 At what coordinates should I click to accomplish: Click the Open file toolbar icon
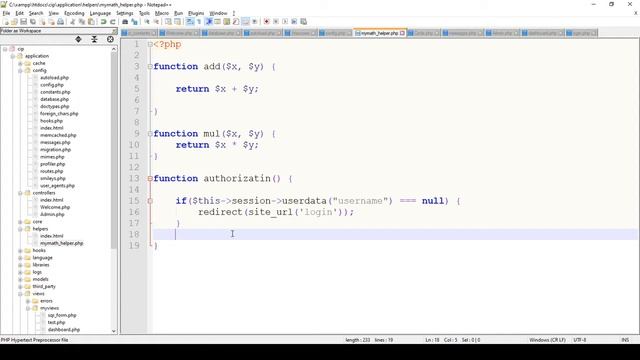tap(14, 22)
